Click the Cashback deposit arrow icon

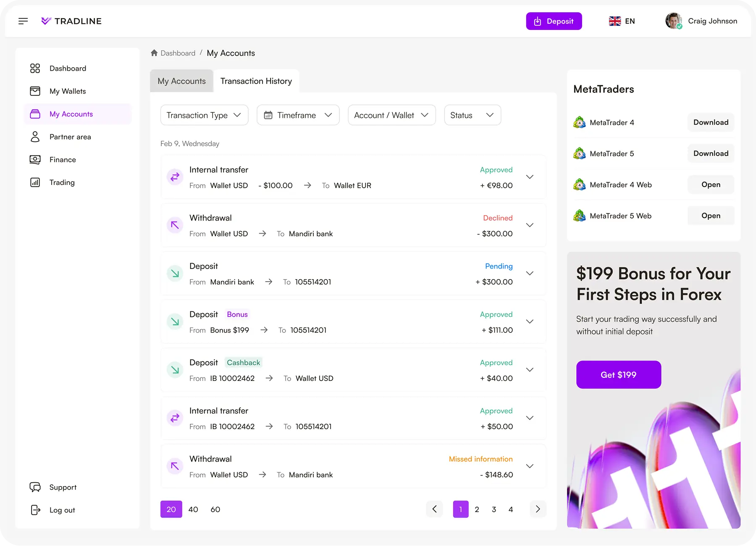tap(175, 370)
